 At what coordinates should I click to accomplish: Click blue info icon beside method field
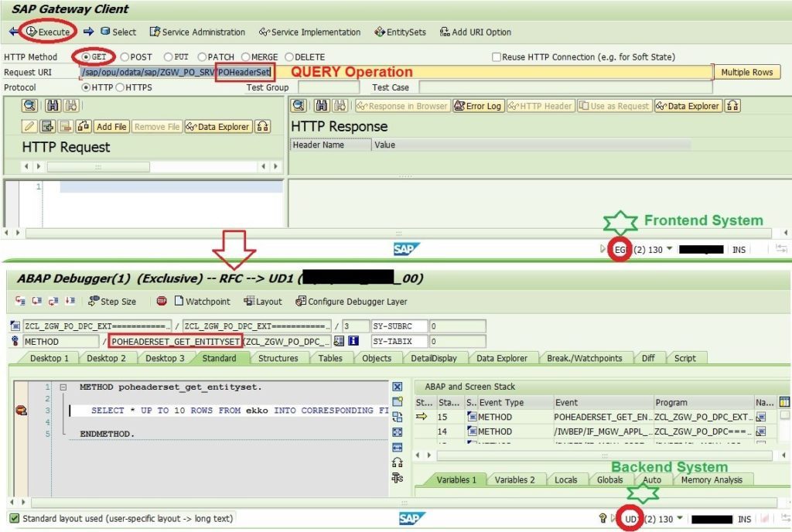click(353, 341)
